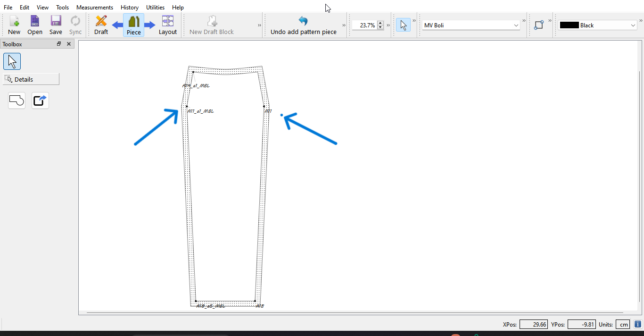Viewport: 644px width, 336px height.
Task: Toggle the arrow pointer tool in top toolbar
Action: click(x=403, y=25)
